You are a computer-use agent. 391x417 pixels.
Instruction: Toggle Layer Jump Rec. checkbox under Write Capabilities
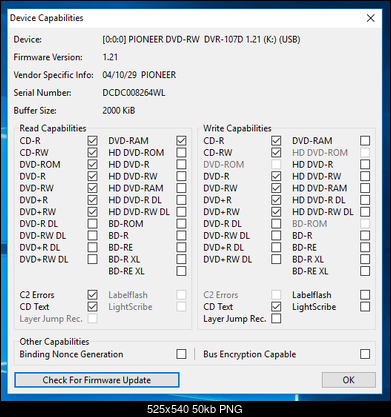click(x=276, y=319)
